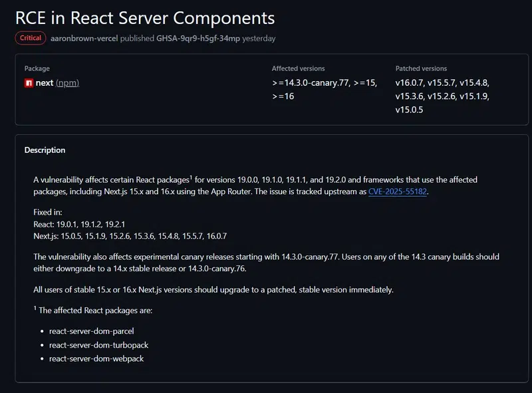The image size is (532, 393).
Task: Click the Patched versions column header
Action: click(x=421, y=68)
